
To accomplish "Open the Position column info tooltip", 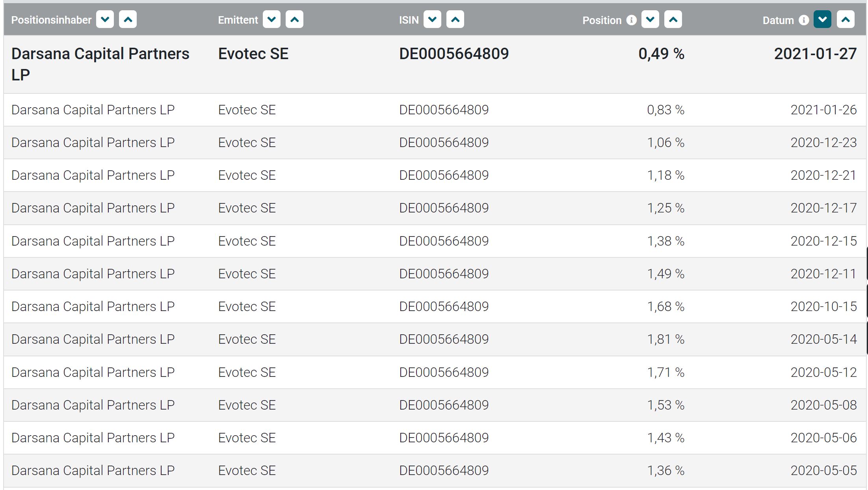I will (632, 20).
